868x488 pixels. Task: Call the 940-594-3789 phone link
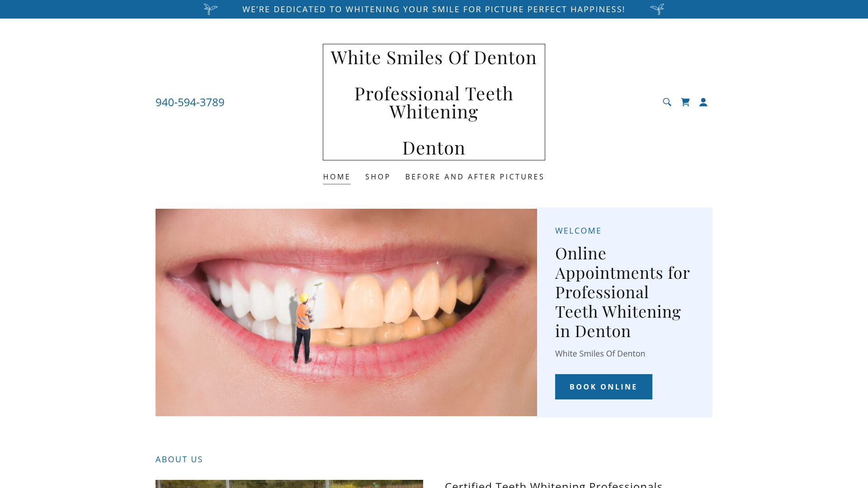coord(190,102)
